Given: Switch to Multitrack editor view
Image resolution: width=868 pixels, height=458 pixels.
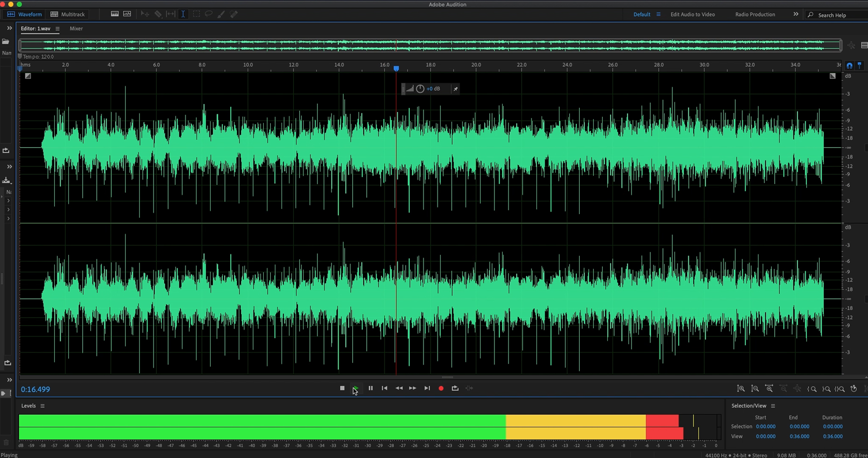Looking at the screenshot, I should (x=68, y=14).
